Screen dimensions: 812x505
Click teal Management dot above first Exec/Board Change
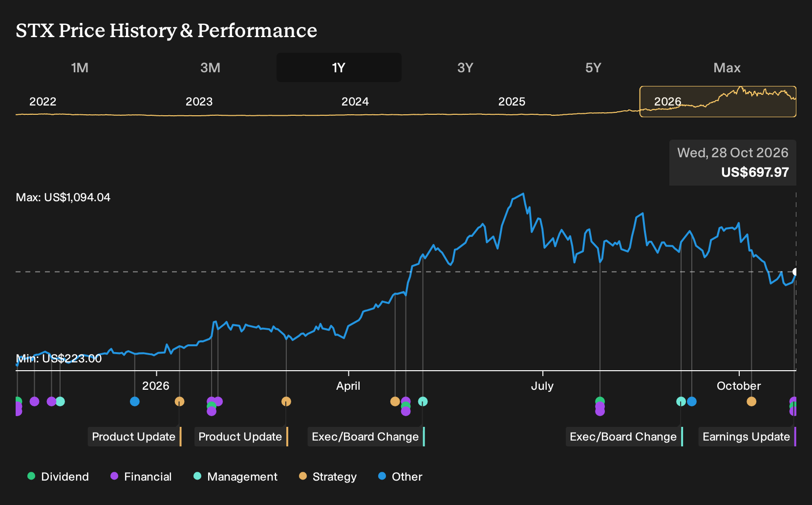tap(423, 401)
